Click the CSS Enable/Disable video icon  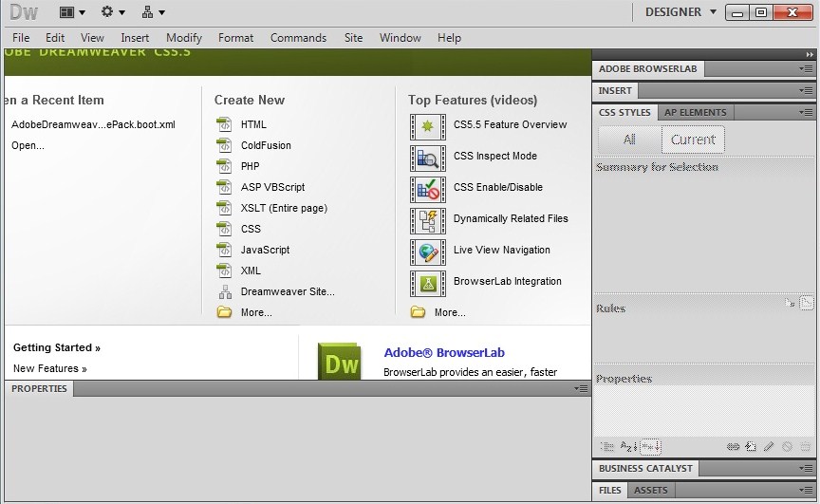coord(428,189)
